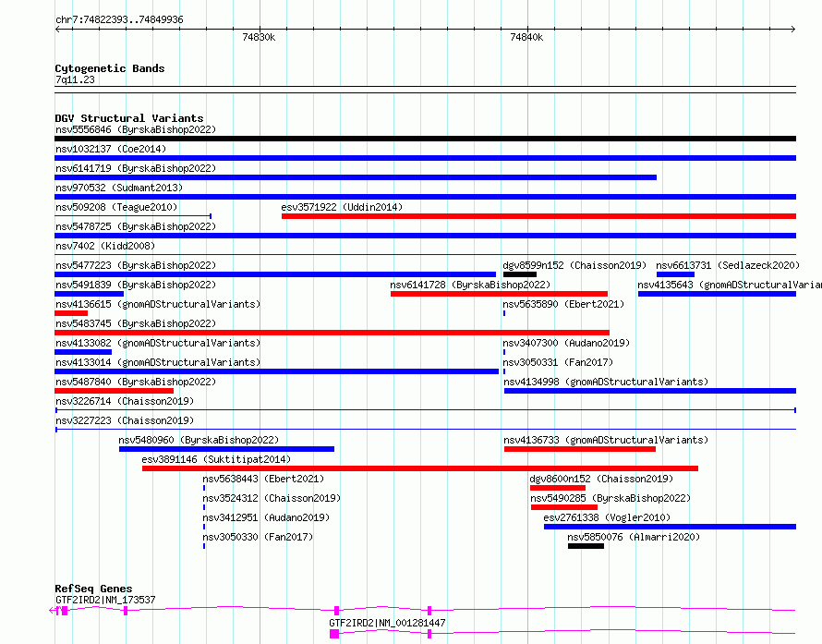
Task: Click nsv4135643 gnomAD variant label
Action: (x=730, y=285)
